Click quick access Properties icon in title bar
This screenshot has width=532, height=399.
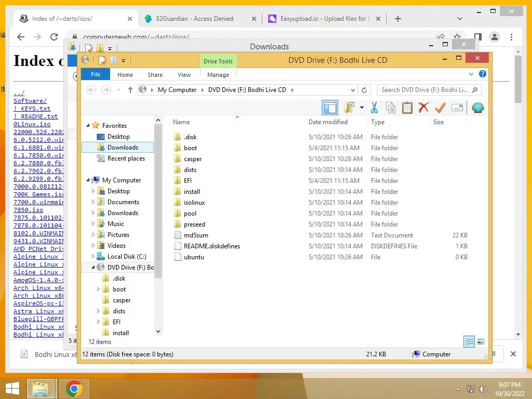click(x=102, y=60)
